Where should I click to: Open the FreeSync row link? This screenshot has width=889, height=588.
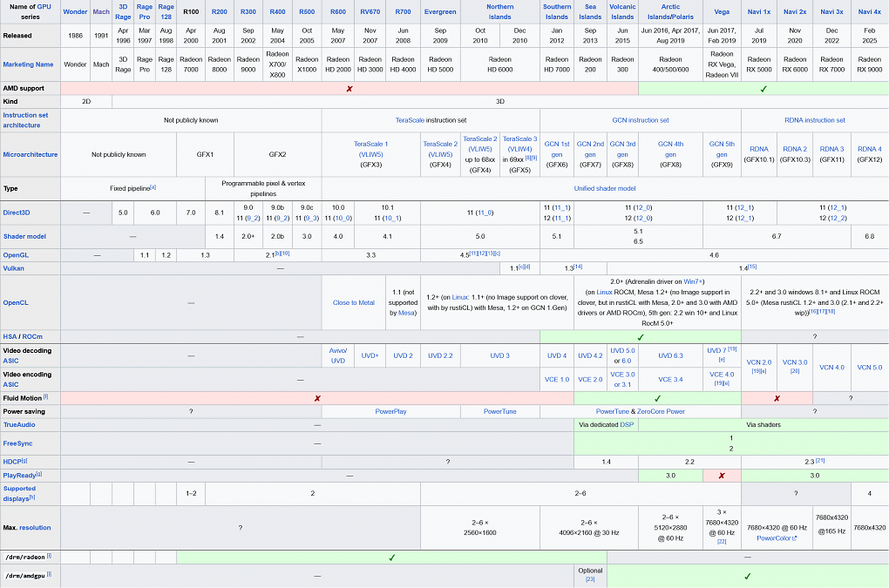(17, 444)
